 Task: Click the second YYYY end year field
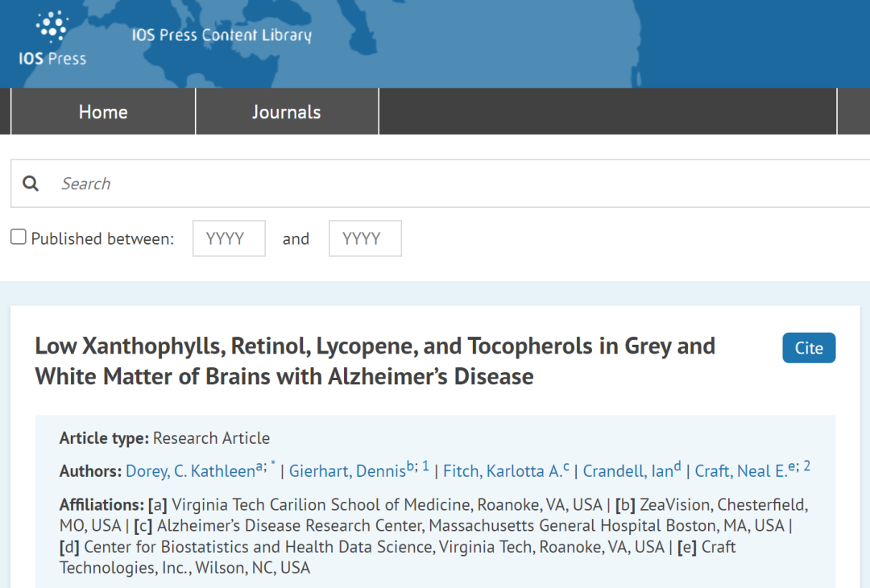coord(365,238)
